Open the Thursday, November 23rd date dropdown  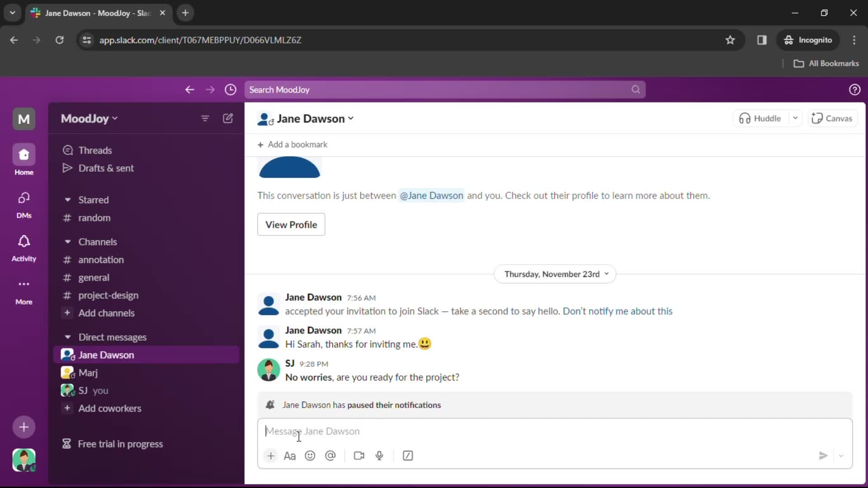pyautogui.click(x=556, y=274)
